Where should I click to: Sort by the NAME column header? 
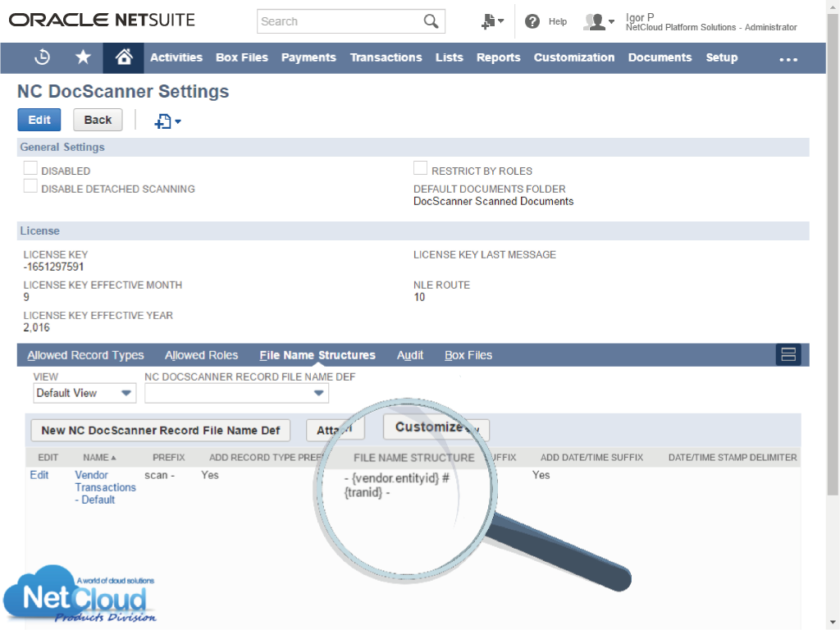coord(99,458)
